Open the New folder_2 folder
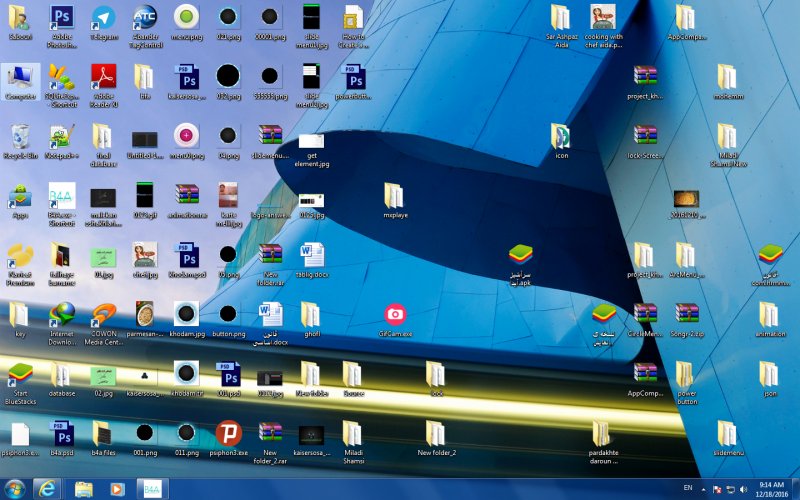 436,433
